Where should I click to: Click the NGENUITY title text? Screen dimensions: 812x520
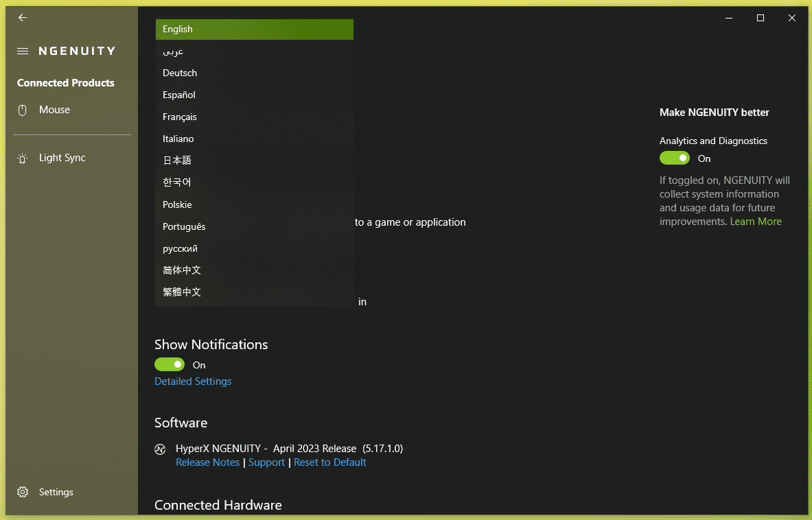(77, 51)
